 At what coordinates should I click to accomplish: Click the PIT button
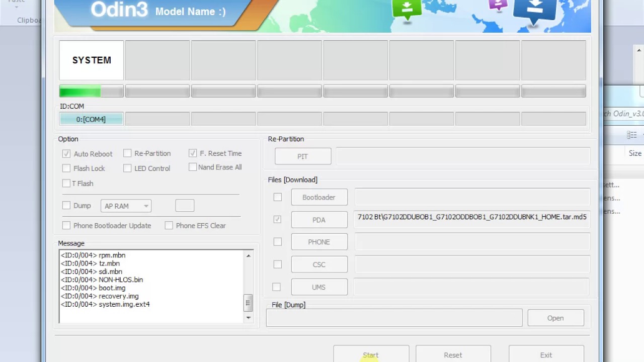point(303,156)
